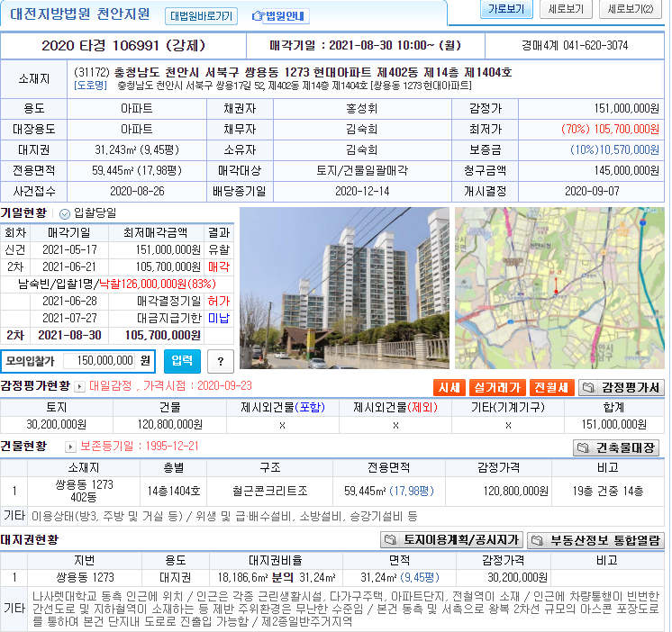The width and height of the screenshot is (672, 632).
Task: Click the document icon on 건축물대장 button
Action: click(x=584, y=447)
